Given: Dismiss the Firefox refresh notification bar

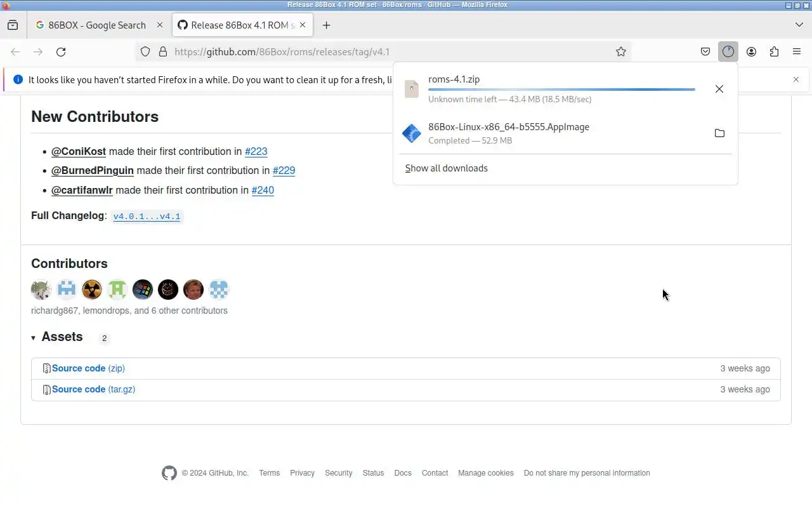Looking at the screenshot, I should click(796, 79).
